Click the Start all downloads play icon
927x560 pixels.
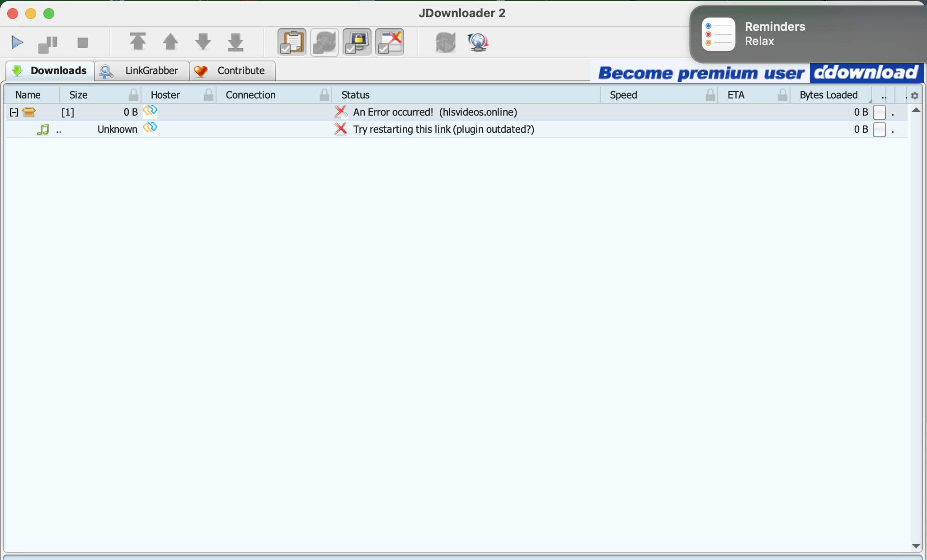(17, 43)
